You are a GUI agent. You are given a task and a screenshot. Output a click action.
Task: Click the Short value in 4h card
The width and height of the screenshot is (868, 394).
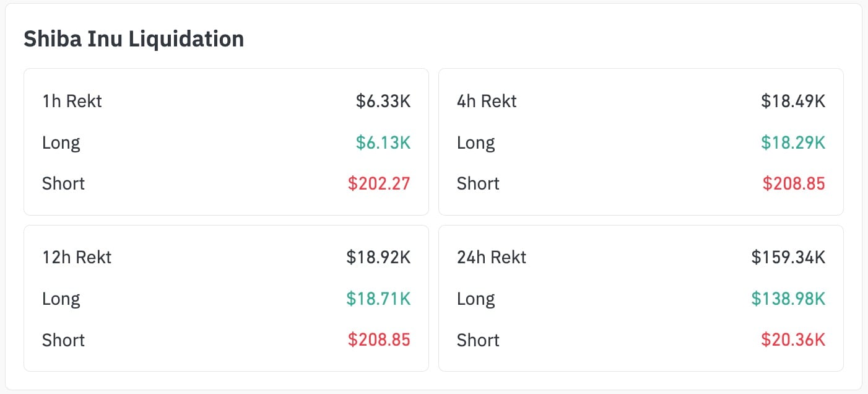pyautogui.click(x=794, y=183)
